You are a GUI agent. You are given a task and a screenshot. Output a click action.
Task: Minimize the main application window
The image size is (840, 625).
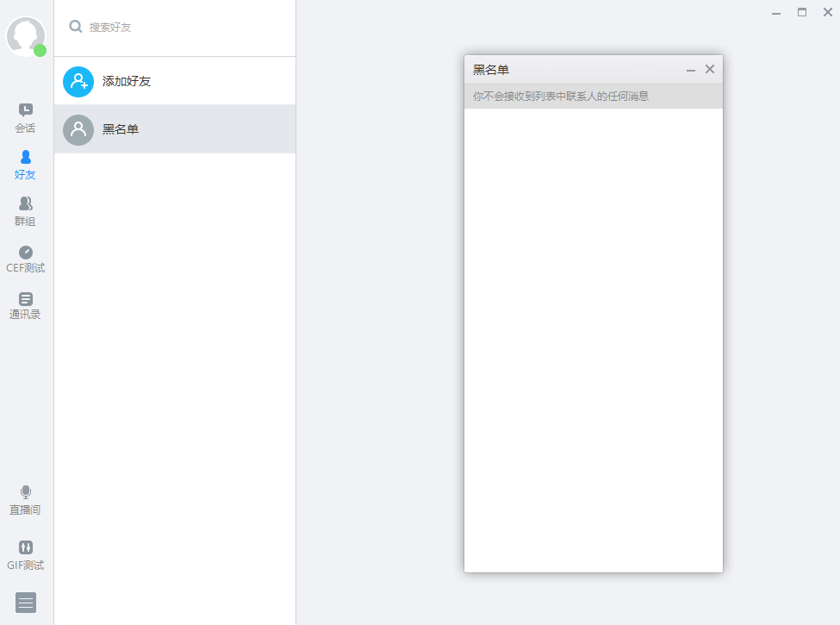(776, 13)
